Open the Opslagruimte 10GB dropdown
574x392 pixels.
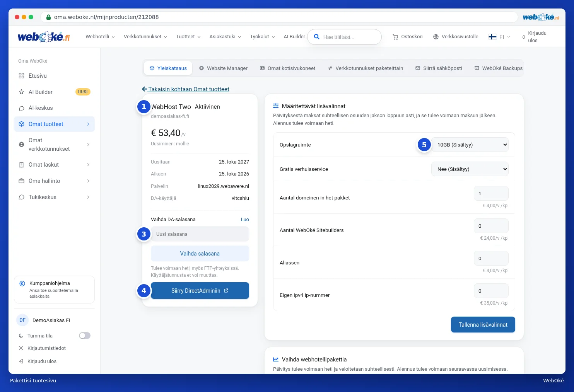pos(470,145)
